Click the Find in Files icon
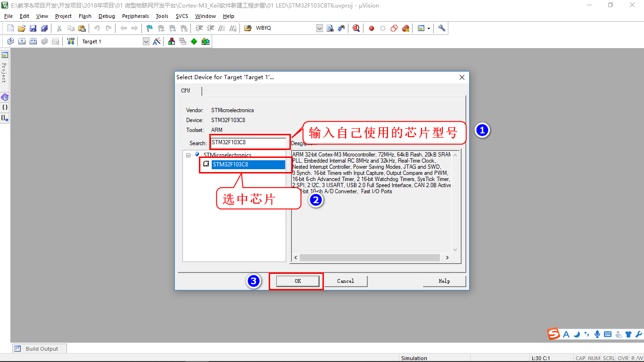 click(248, 28)
